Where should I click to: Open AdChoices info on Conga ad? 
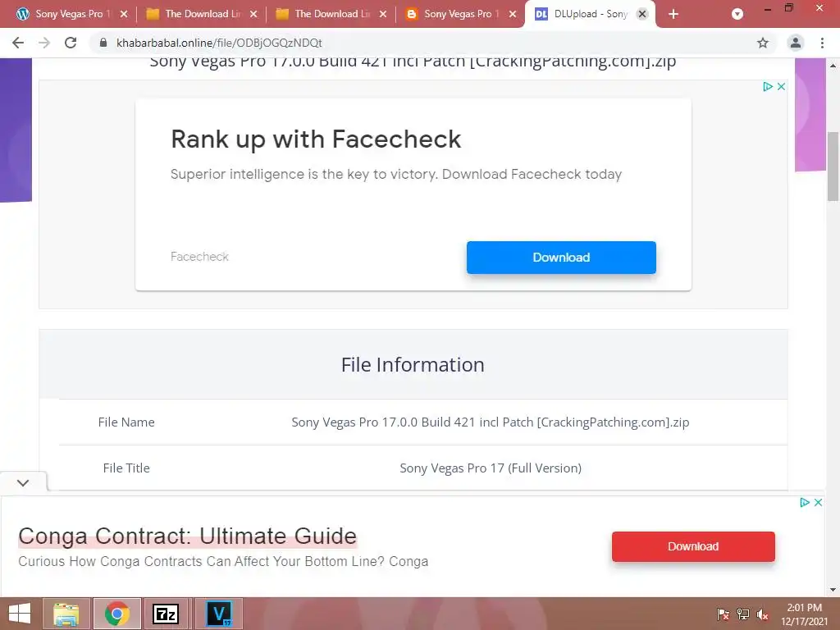pyautogui.click(x=804, y=502)
